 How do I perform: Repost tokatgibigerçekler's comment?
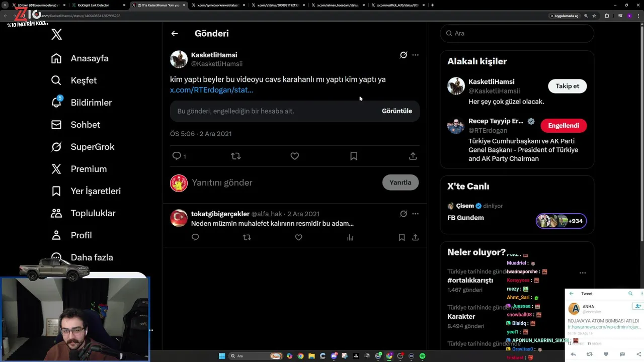247,237
